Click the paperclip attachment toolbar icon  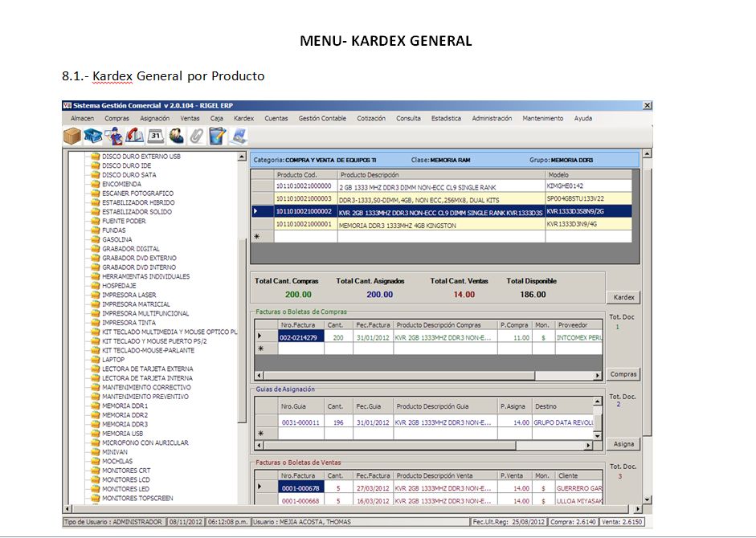pos(197,136)
